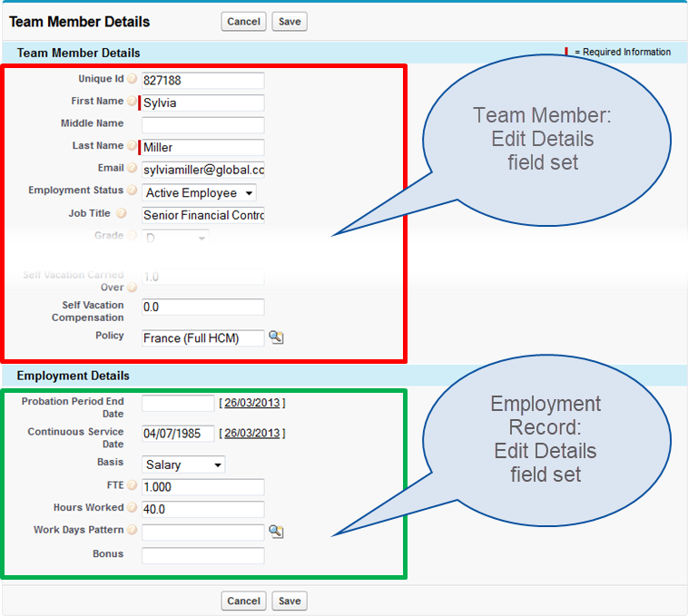Click the Work Days Pattern lookup icon
This screenshot has height=616, width=688.
(x=276, y=532)
